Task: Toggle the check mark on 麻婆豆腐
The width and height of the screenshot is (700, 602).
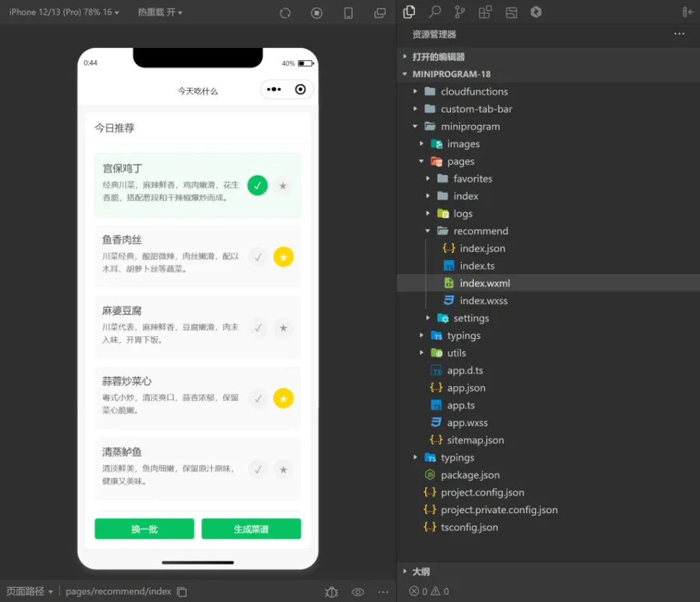Action: point(258,328)
